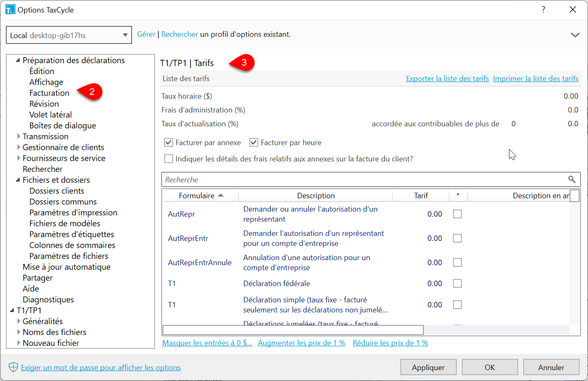Expand Noms des fichiers tree node

click(18, 332)
